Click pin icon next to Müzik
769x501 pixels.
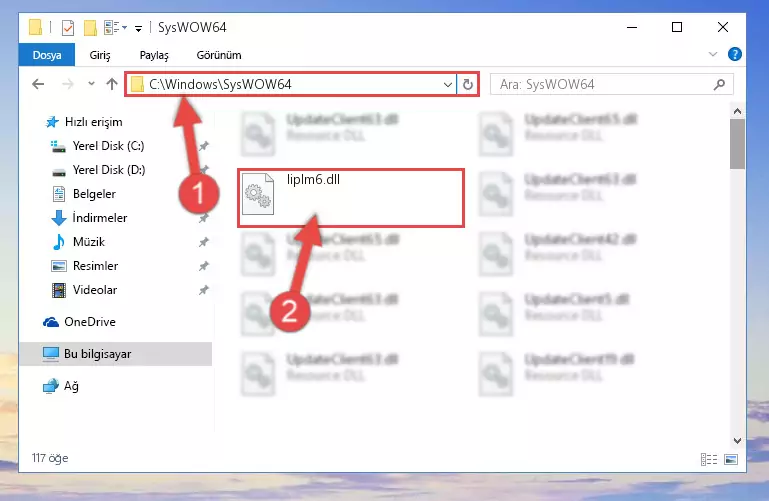[204, 242]
